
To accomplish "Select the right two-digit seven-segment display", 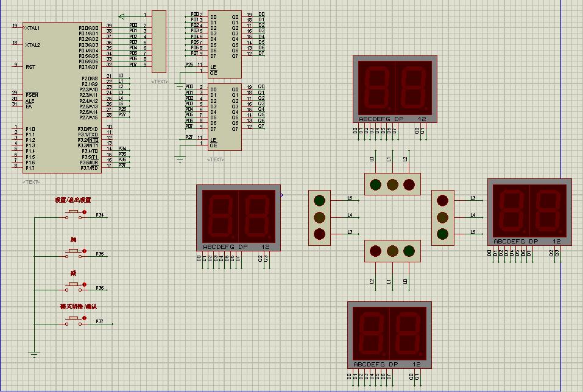I will pos(529,212).
